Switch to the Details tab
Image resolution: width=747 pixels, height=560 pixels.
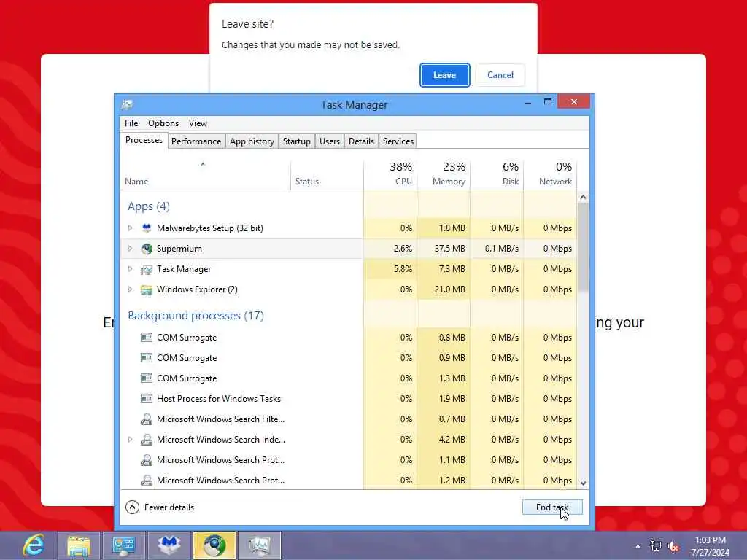click(x=361, y=141)
